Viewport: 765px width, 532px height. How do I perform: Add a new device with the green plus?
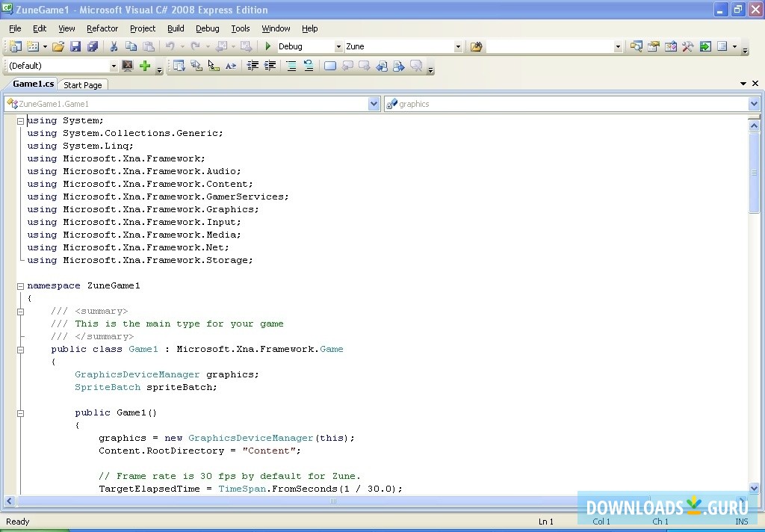[x=145, y=66]
